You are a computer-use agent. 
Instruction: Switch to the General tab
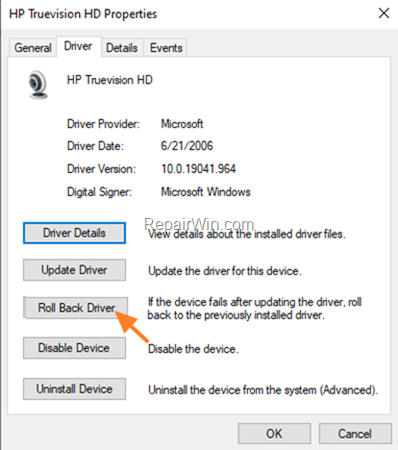pos(33,48)
